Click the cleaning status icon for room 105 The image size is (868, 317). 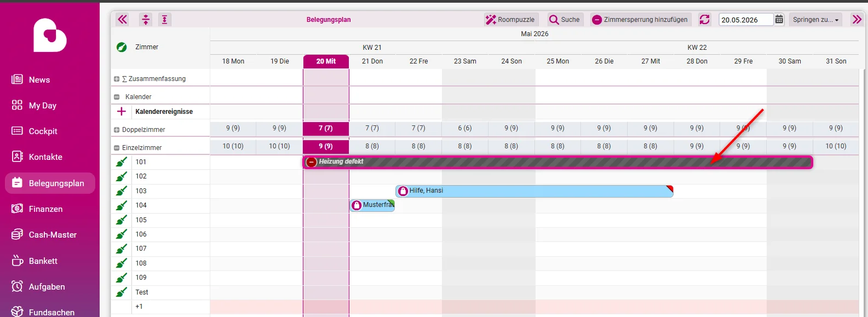point(122,220)
